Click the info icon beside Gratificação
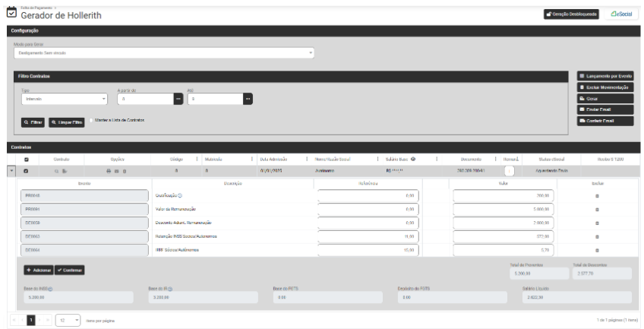Viewport: 644px width, 329px height. pyautogui.click(x=180, y=195)
